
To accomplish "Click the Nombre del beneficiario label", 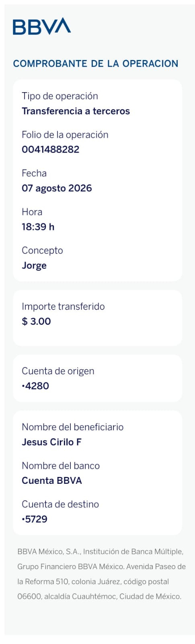I will pyautogui.click(x=72, y=427).
